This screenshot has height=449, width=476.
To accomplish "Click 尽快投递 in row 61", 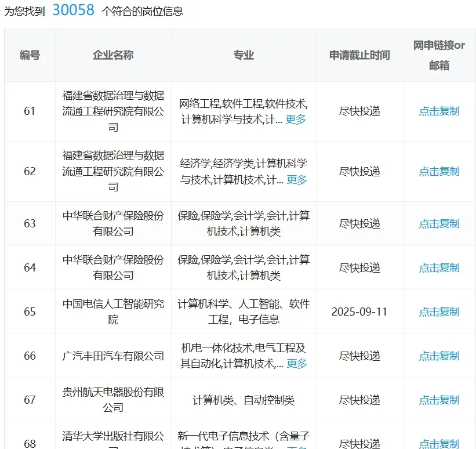I will tap(359, 111).
